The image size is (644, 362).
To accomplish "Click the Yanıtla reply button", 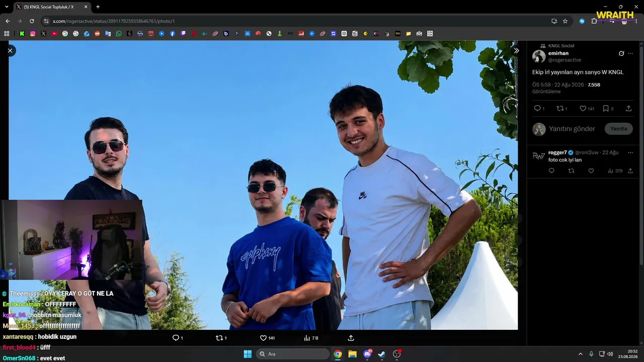I will (619, 129).
